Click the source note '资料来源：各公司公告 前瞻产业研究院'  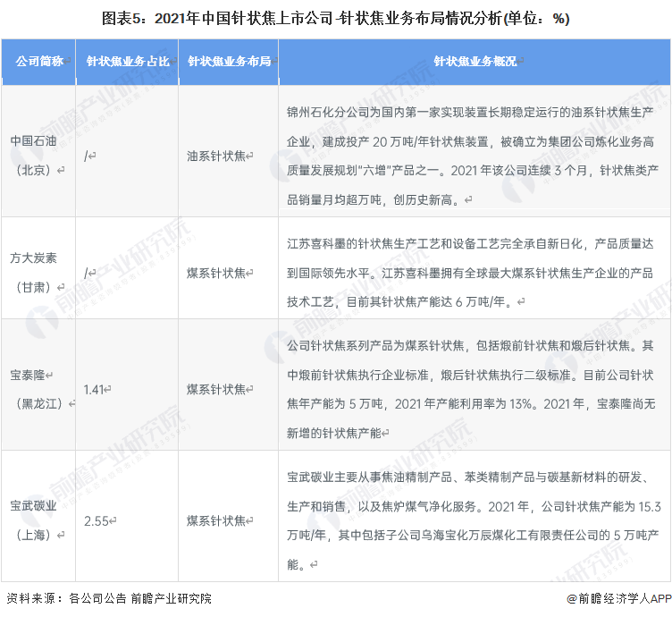(109, 598)
